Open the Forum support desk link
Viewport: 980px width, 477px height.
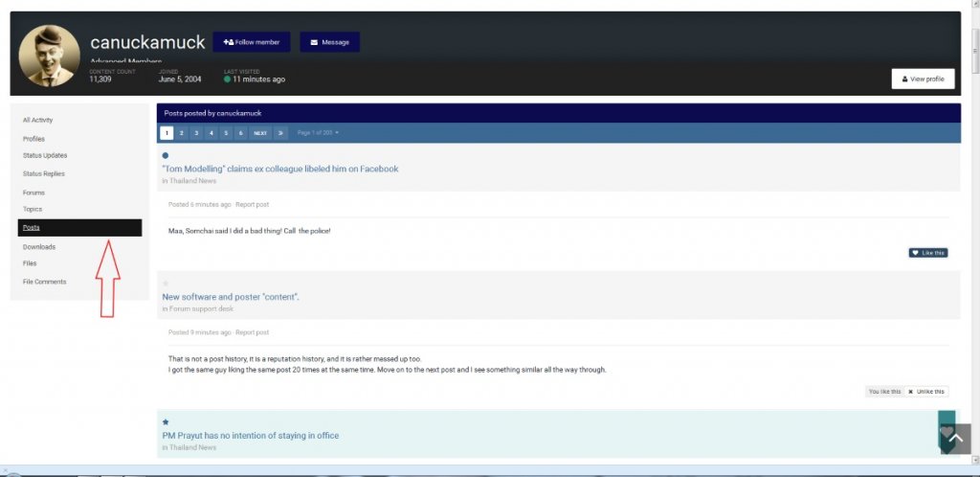pos(201,308)
